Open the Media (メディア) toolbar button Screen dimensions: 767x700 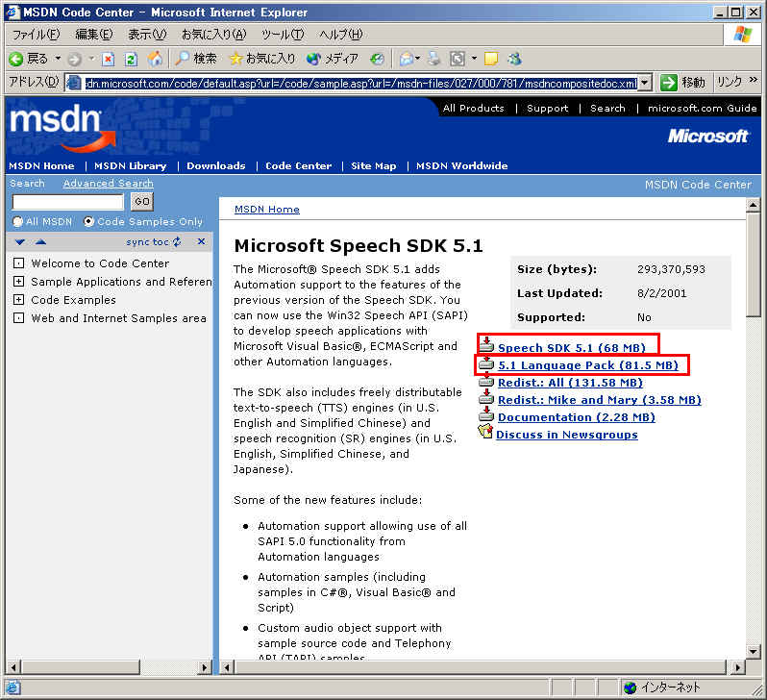point(333,60)
